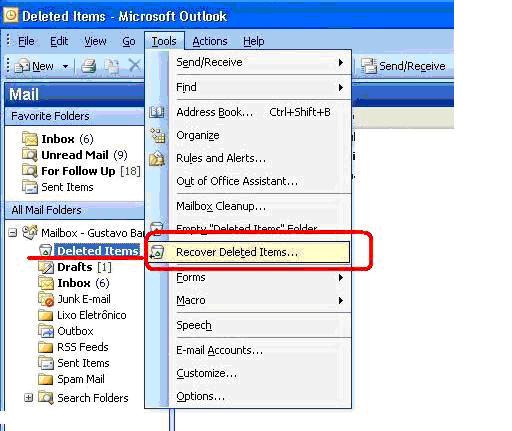512x431 pixels.
Task: Expand the Send/Receive submenu arrow
Action: (340, 62)
